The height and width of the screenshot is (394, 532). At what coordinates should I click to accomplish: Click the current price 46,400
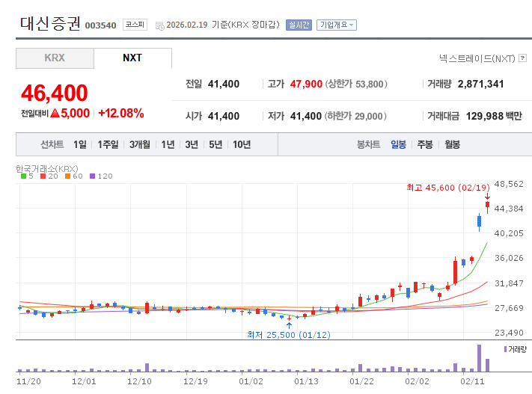(x=55, y=93)
